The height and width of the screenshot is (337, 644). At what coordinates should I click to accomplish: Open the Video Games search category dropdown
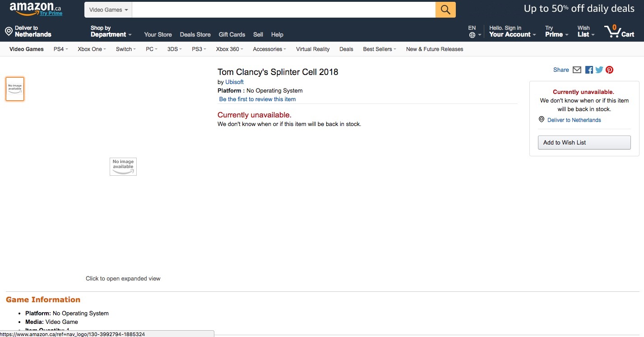coord(108,10)
